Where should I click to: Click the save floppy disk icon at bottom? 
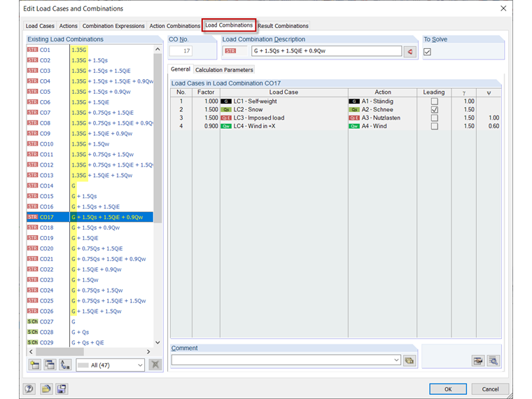(62, 388)
